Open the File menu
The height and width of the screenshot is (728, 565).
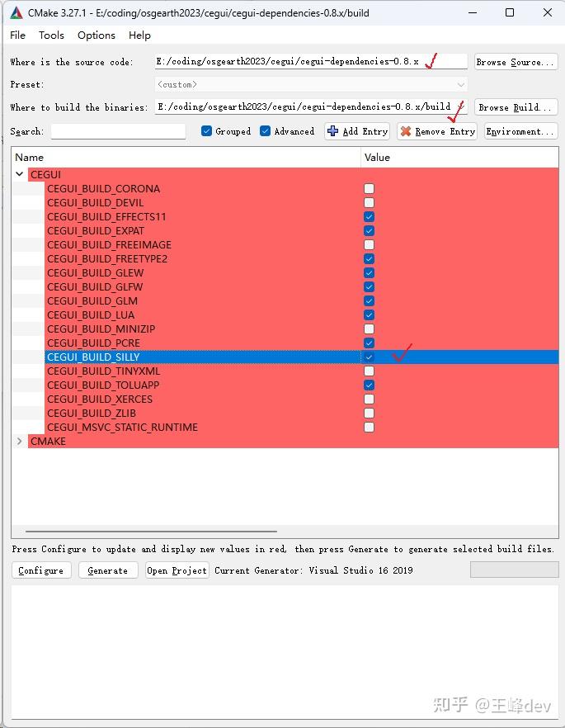point(17,35)
